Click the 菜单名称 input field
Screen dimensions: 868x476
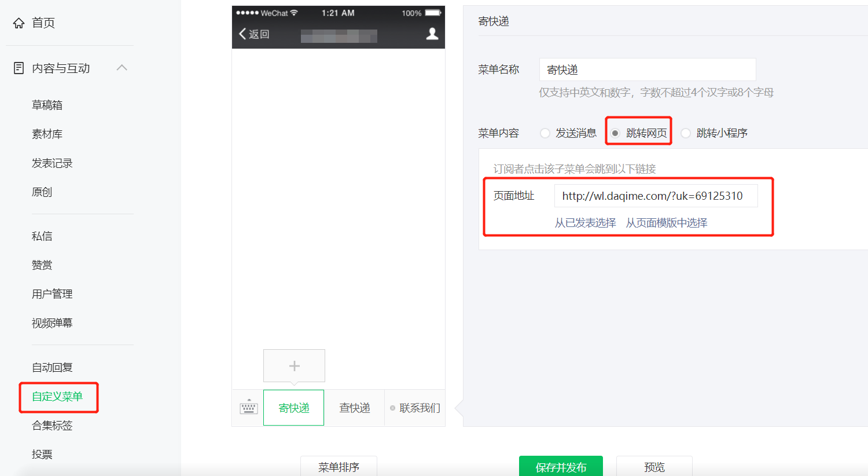pyautogui.click(x=647, y=69)
